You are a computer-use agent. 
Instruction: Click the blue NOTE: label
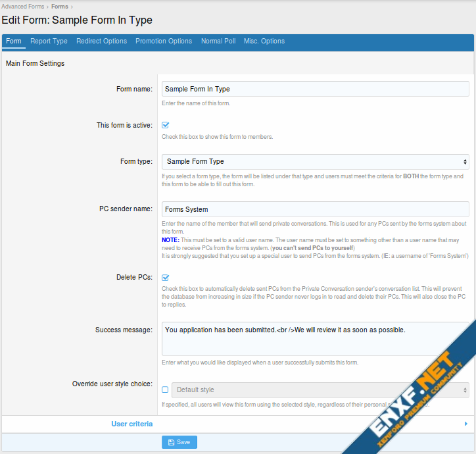pyautogui.click(x=170, y=240)
